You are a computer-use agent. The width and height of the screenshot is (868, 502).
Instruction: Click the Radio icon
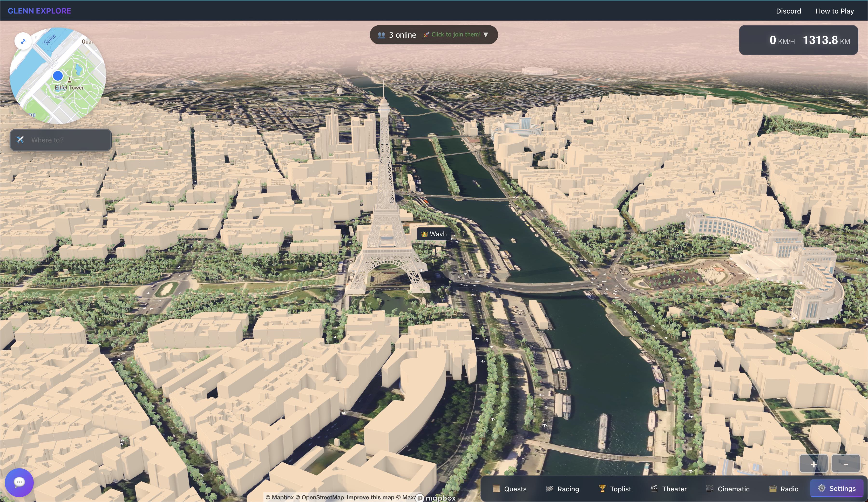(773, 488)
